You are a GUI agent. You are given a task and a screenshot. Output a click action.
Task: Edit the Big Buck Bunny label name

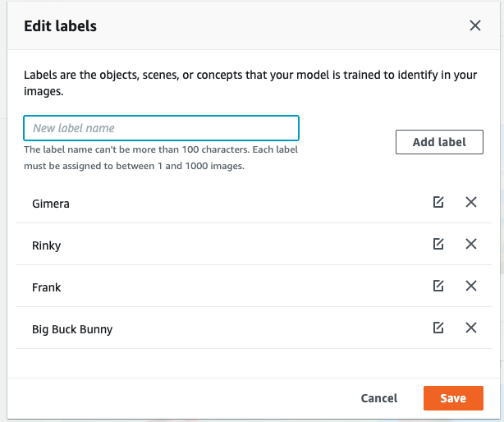point(438,328)
